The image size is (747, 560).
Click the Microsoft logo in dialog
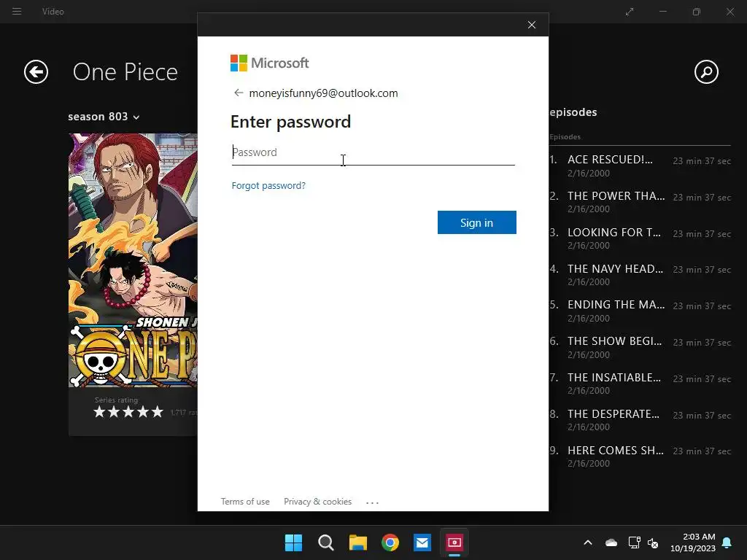point(270,63)
